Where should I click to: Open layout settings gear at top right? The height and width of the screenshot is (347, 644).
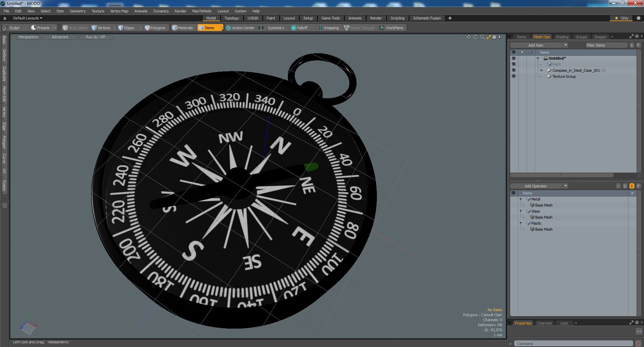click(x=639, y=18)
